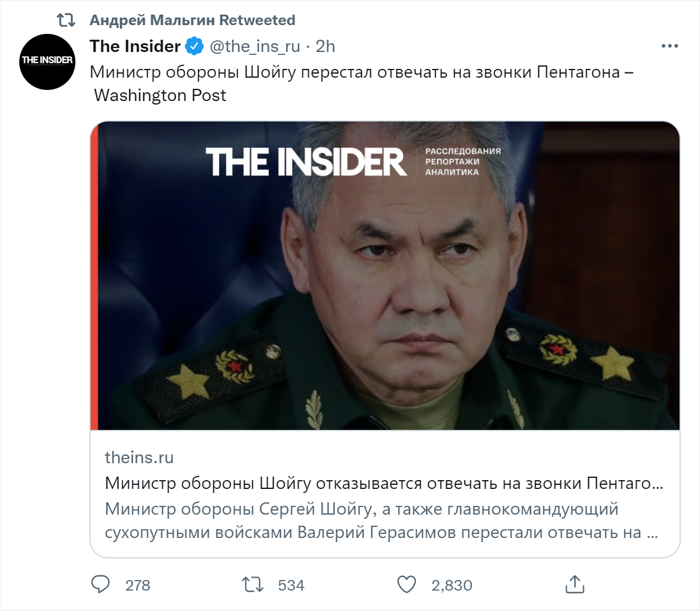Click the blue verified badge

194,46
